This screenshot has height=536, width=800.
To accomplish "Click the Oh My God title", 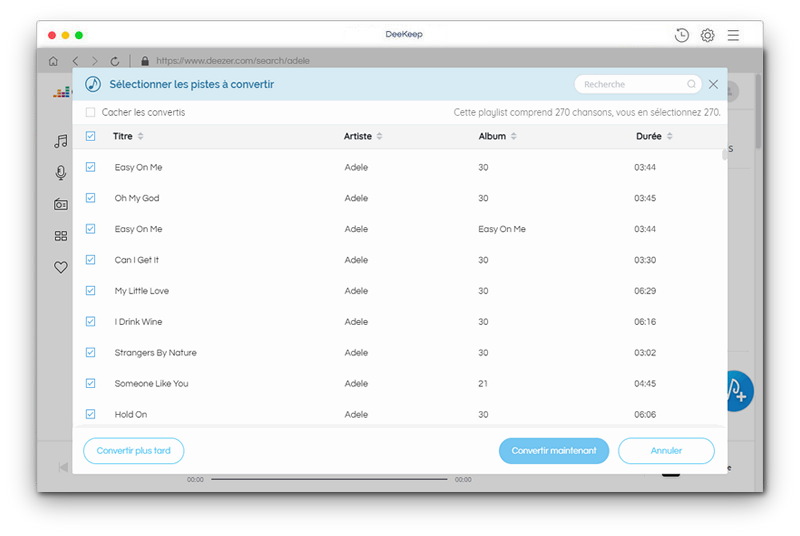I will pyautogui.click(x=137, y=198).
